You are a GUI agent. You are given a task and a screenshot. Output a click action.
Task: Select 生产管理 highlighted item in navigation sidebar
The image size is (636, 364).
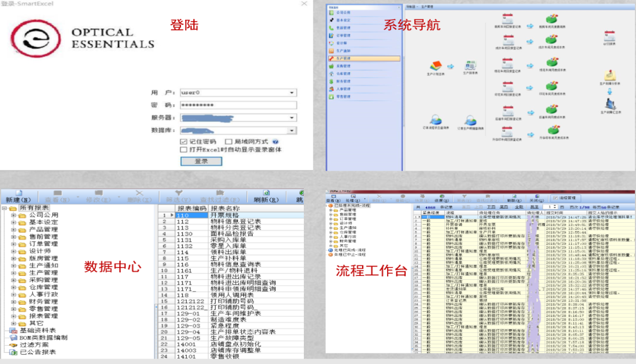(364, 58)
